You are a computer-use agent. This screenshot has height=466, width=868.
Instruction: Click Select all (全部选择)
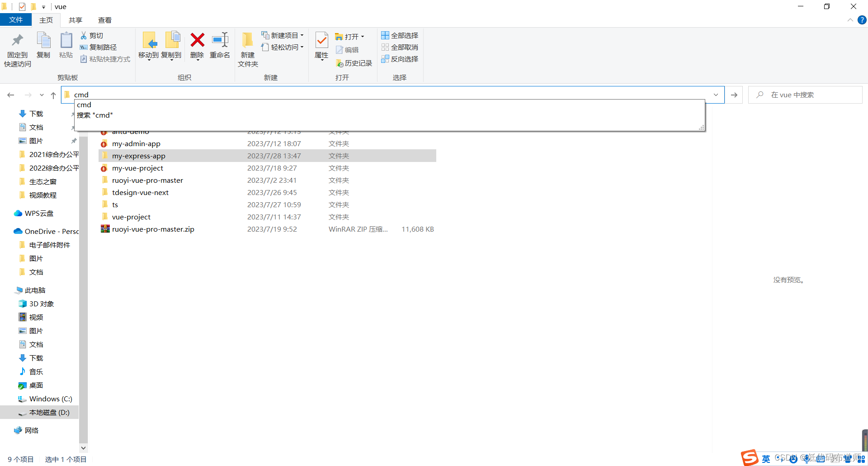click(400, 35)
